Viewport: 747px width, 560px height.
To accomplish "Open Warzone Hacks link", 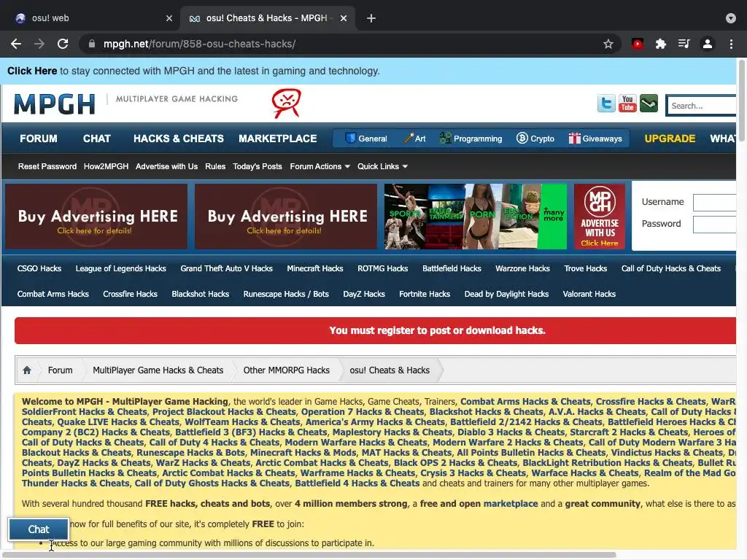I will click(x=522, y=268).
